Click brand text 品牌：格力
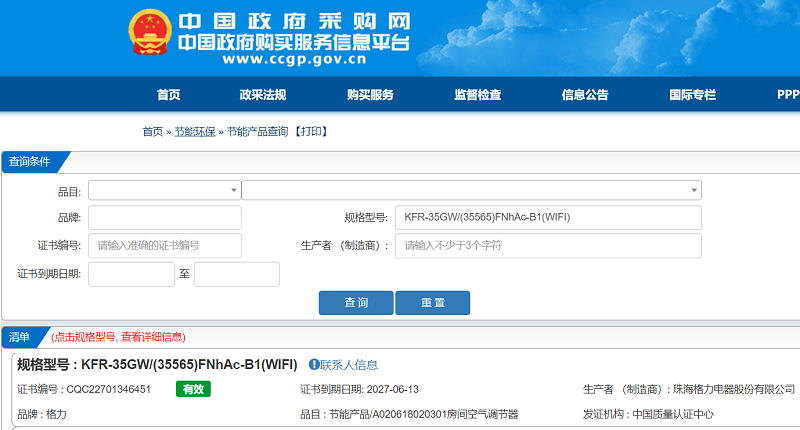This screenshot has height=430, width=800. tap(42, 414)
